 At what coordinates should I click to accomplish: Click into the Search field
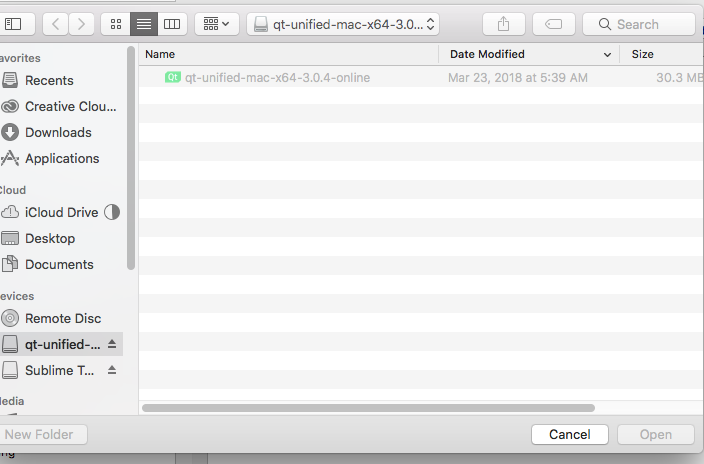638,24
